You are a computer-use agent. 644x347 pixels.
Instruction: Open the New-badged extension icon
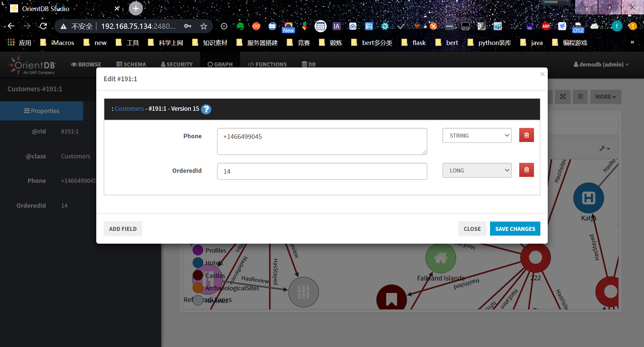[x=288, y=27]
